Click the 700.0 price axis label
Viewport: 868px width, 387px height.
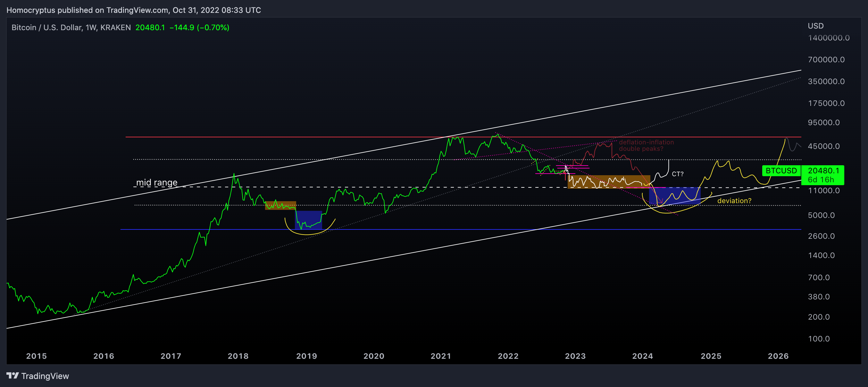click(x=819, y=278)
